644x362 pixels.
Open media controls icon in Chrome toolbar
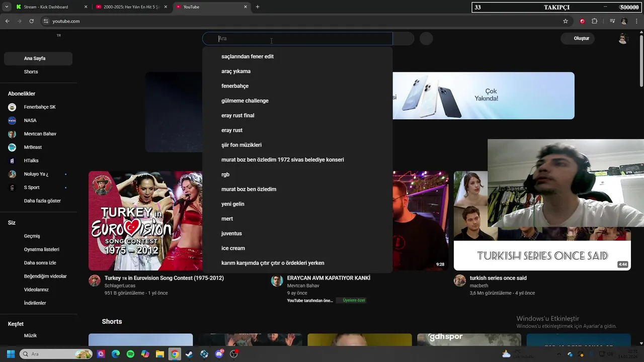point(612,21)
